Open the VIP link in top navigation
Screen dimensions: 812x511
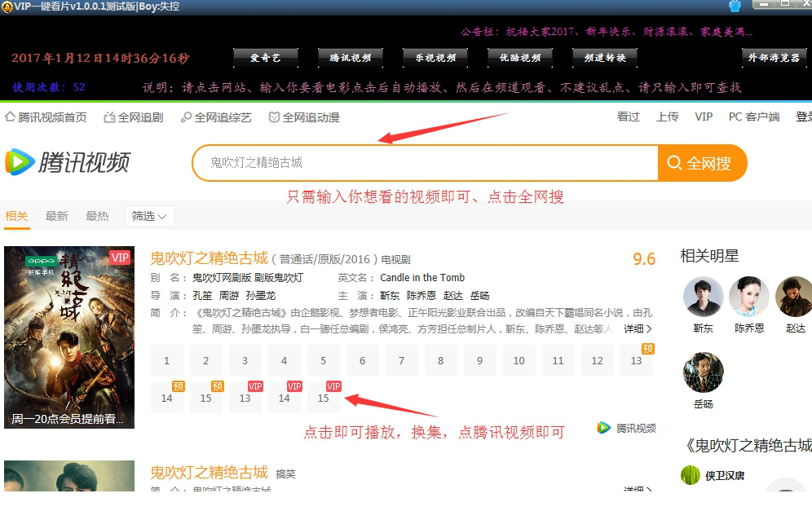click(x=704, y=117)
